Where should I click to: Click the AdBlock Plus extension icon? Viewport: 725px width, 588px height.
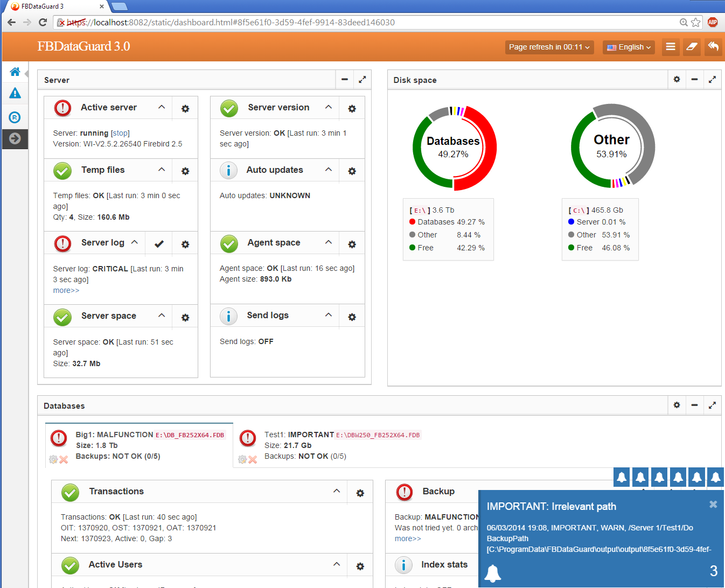click(713, 22)
